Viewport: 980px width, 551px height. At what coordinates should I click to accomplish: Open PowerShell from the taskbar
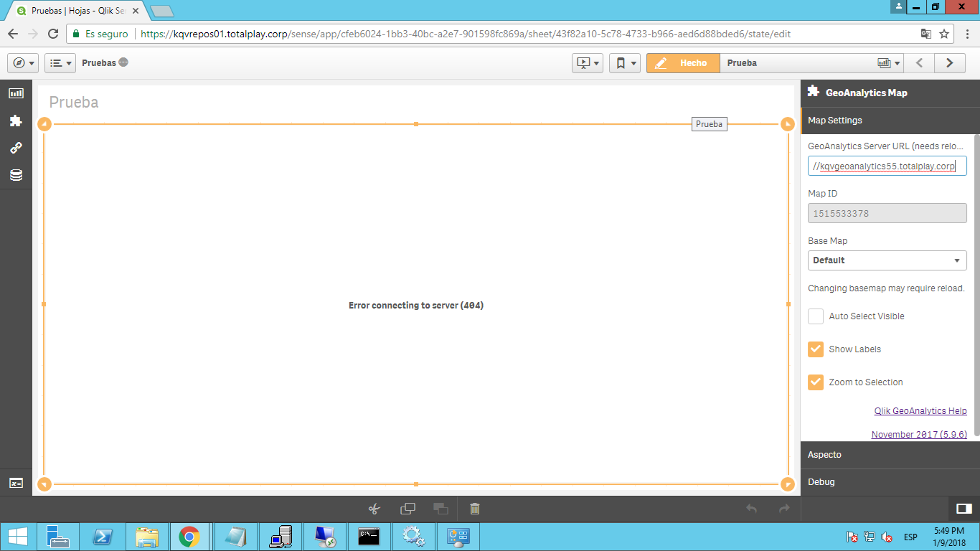[x=102, y=537]
